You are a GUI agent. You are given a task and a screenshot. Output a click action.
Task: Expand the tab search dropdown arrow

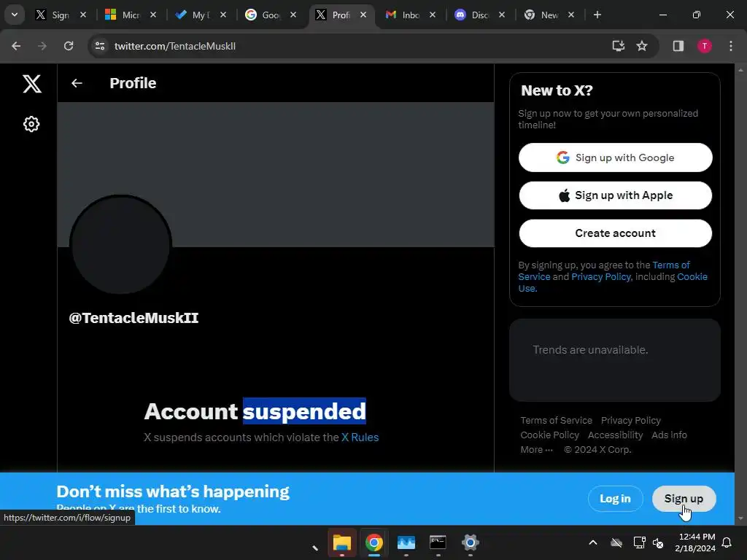coord(15,15)
